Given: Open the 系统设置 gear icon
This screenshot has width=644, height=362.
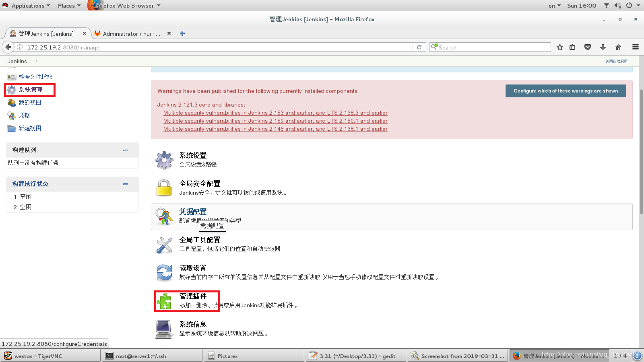Looking at the screenshot, I should [164, 160].
